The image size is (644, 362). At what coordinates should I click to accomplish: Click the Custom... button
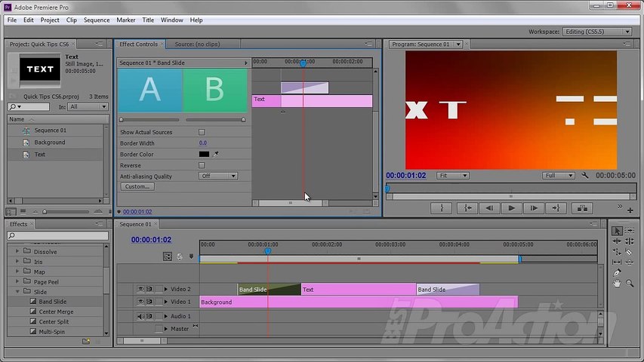click(x=137, y=187)
